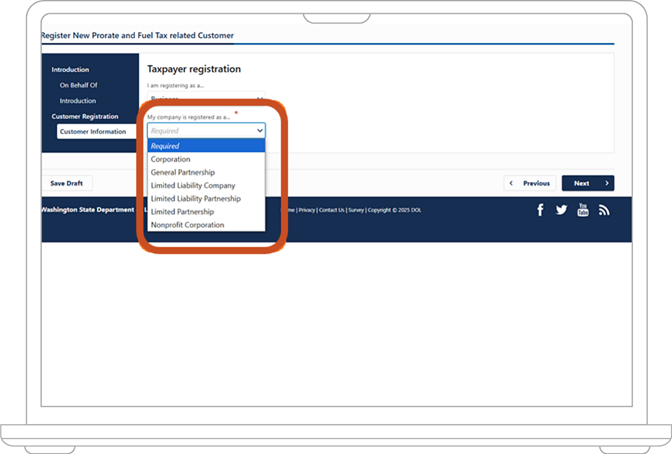
Task: Open the Contact Us footer link
Action: click(x=332, y=210)
